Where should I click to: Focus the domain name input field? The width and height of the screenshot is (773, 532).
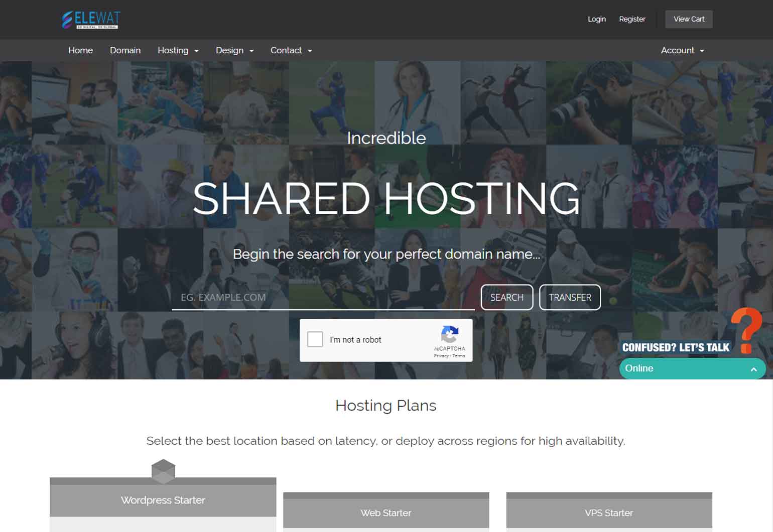(323, 298)
